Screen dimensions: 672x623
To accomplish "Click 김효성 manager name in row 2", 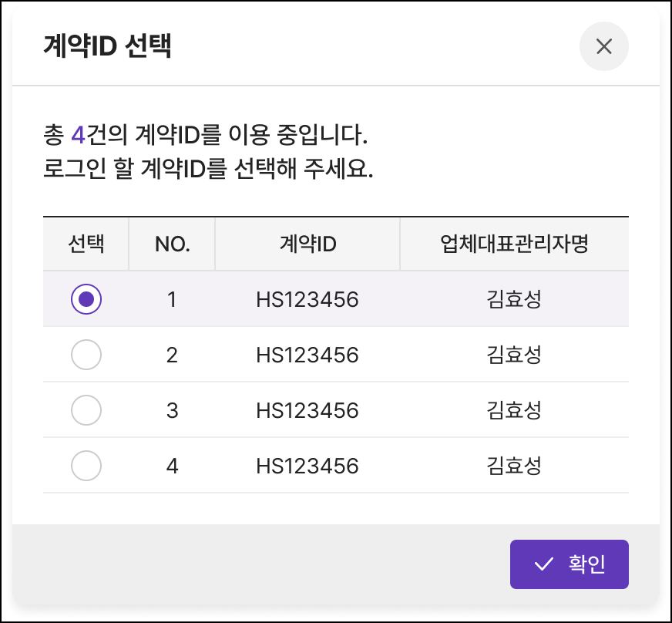I will 514,355.
